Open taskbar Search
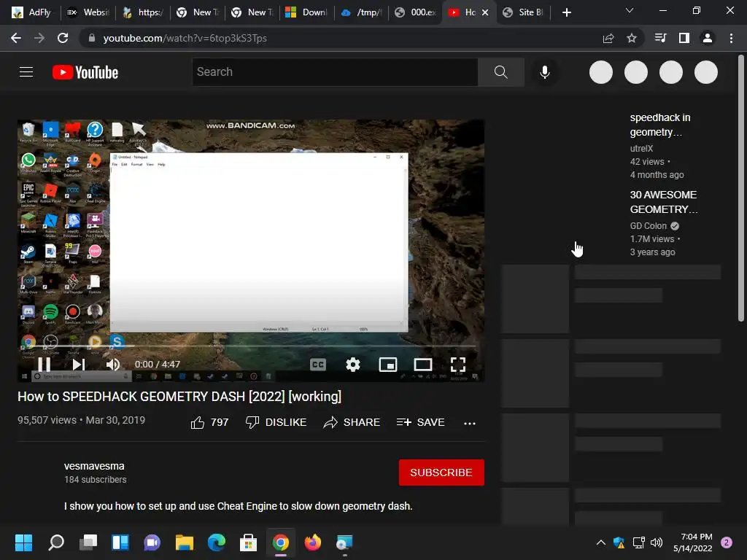This screenshot has height=560, width=747. pos(56,542)
